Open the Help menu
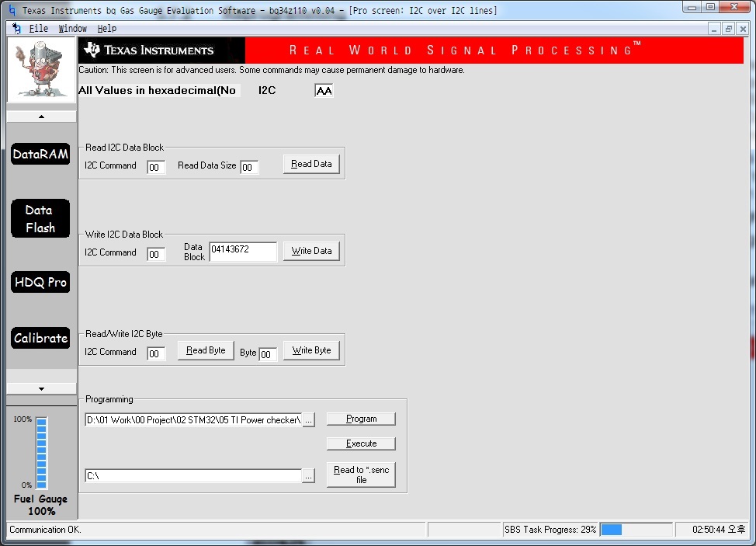 coord(106,29)
